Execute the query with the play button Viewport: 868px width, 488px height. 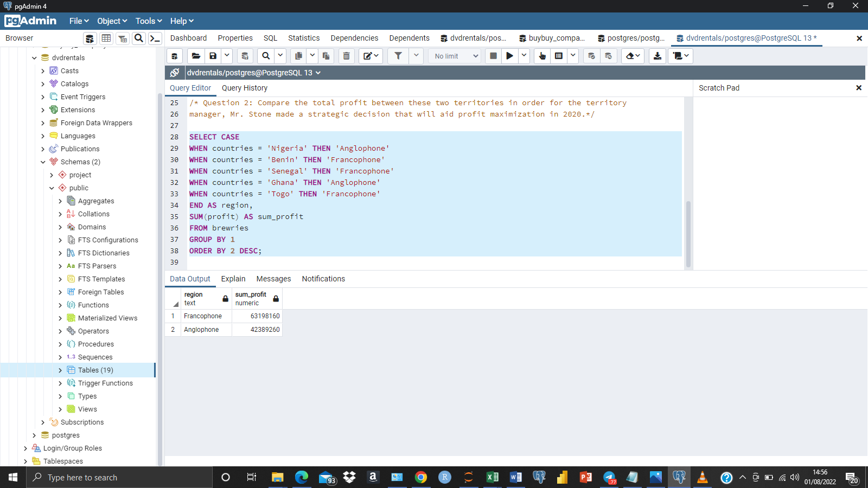(x=509, y=56)
